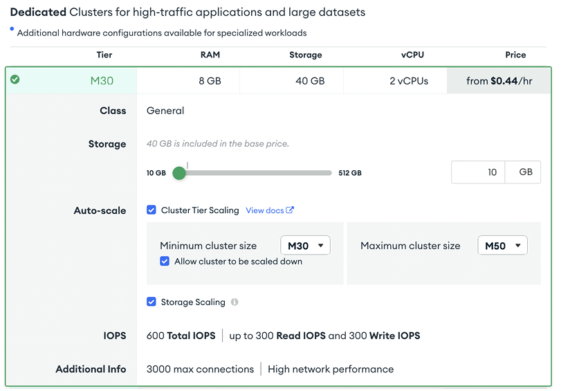Click the RAM column header
The image size is (588, 391).
(210, 55)
